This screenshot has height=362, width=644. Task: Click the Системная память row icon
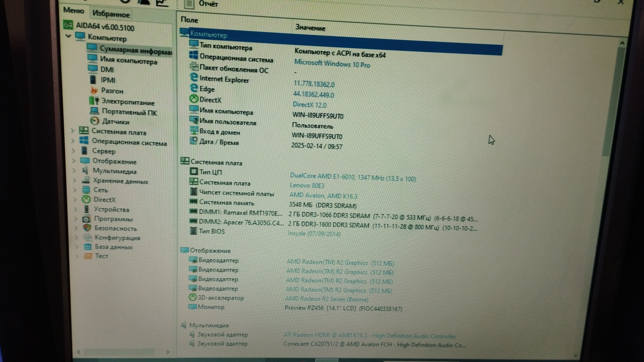[x=193, y=201]
